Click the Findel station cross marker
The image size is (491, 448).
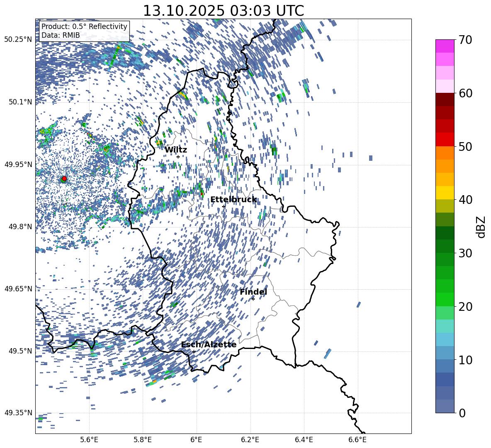point(253,299)
